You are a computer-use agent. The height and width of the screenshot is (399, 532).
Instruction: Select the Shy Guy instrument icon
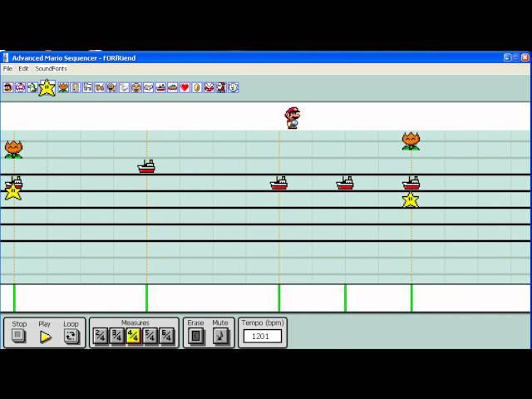coord(221,87)
